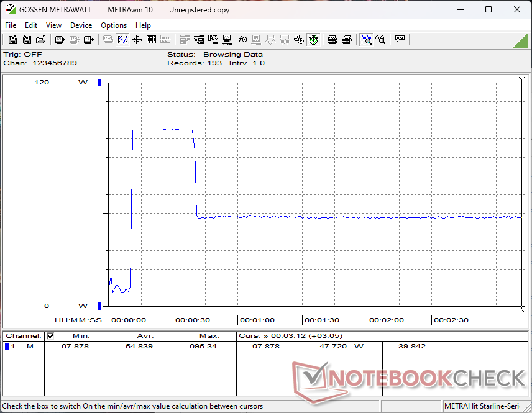Open the Help menu

pos(143,25)
